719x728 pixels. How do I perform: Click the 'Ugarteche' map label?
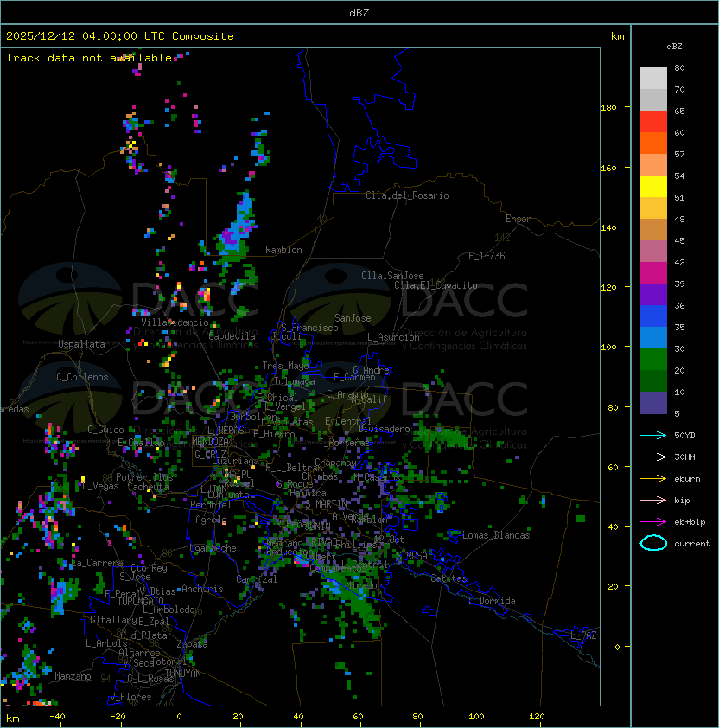(213, 548)
